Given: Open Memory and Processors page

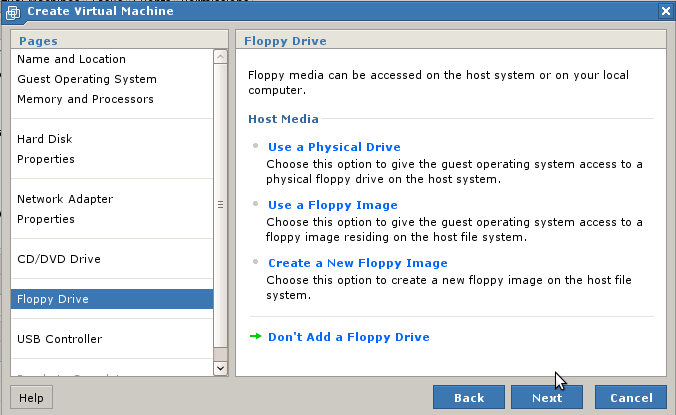Looking at the screenshot, I should (85, 99).
